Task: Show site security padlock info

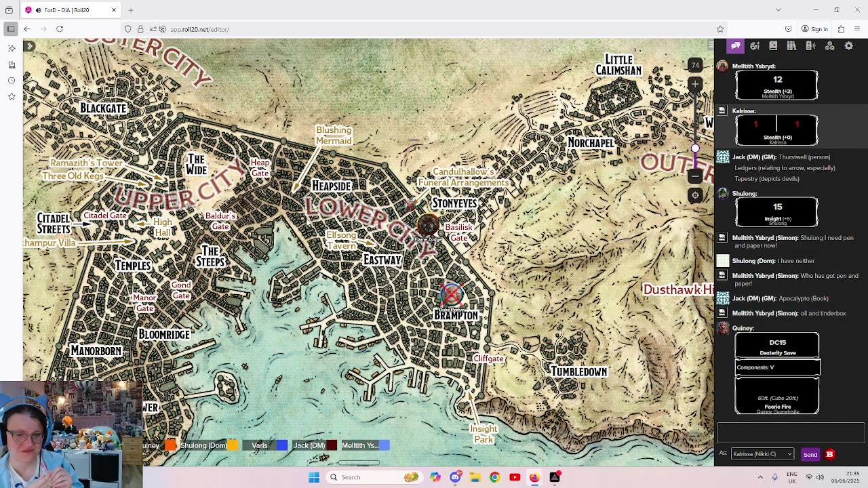Action: pos(140,29)
